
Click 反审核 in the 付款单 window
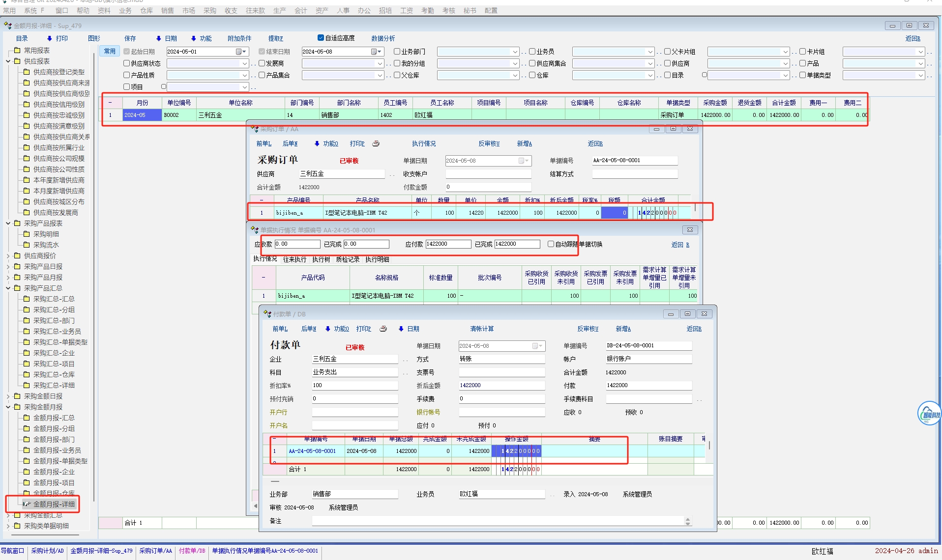pos(588,329)
